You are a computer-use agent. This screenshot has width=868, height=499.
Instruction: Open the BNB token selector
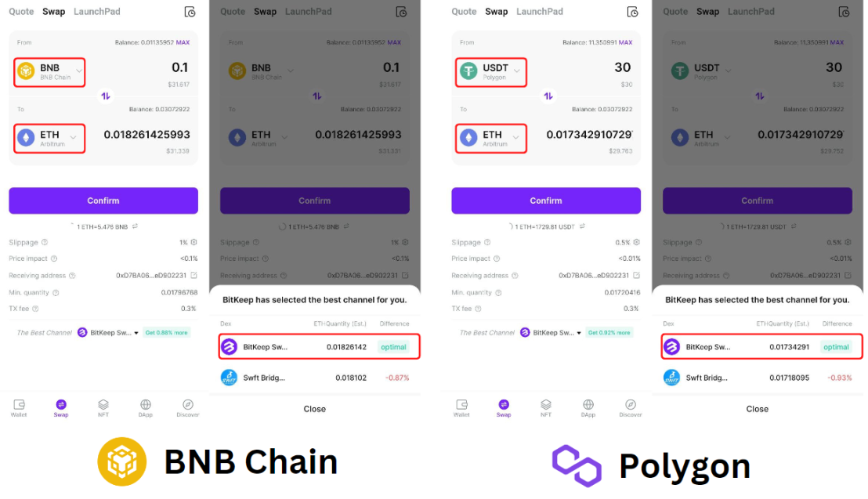(x=49, y=71)
